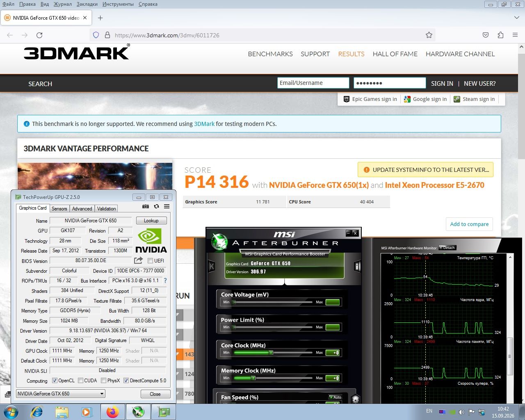Open Firefox application menu icon
The image size is (525, 420).
tap(515, 35)
